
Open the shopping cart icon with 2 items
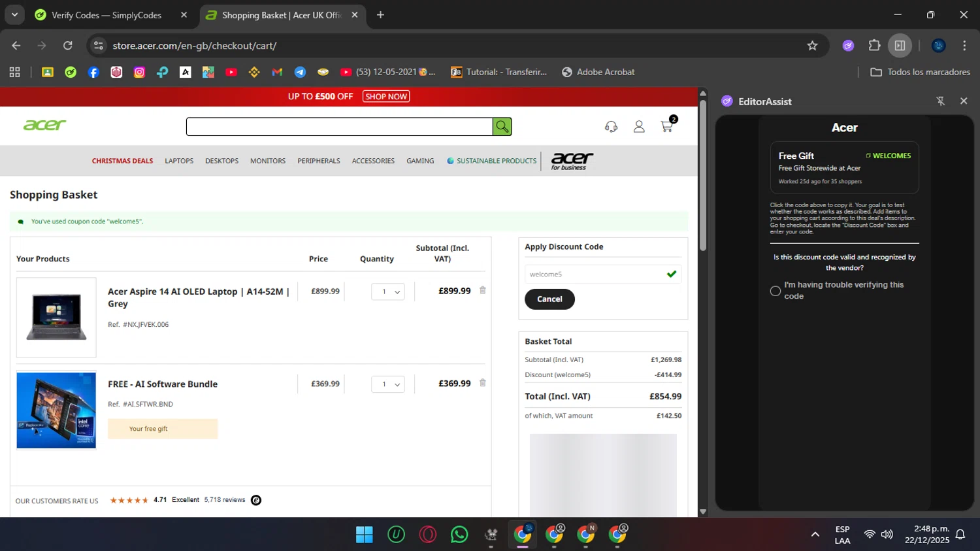[668, 125]
